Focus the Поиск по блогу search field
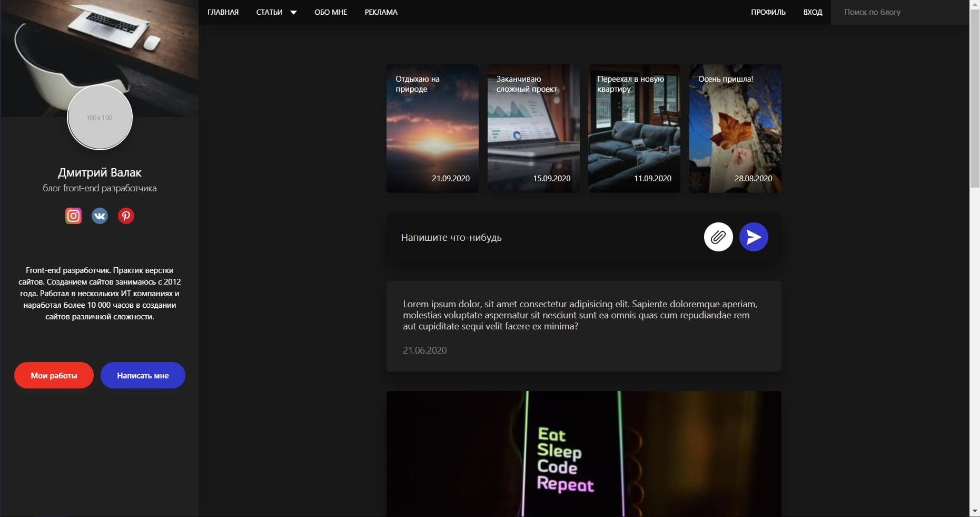This screenshot has width=980, height=517. pos(900,12)
